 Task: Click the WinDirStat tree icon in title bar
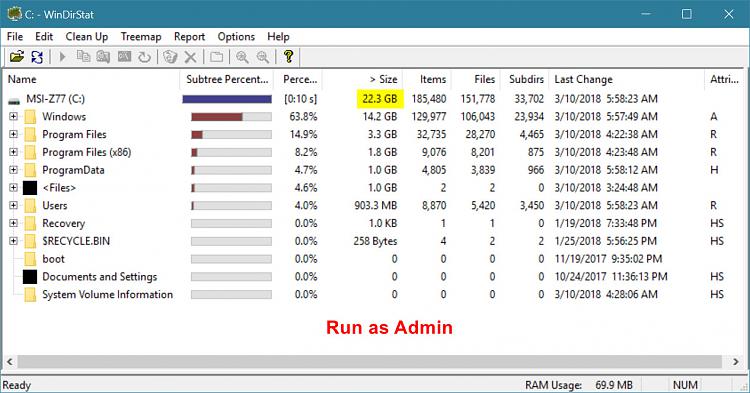(x=14, y=14)
